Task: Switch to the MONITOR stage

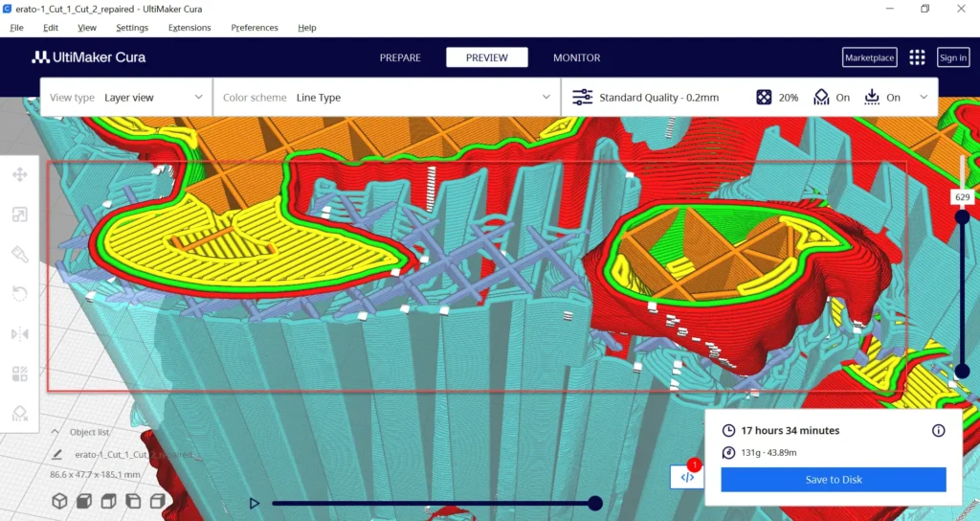Action: tap(576, 57)
